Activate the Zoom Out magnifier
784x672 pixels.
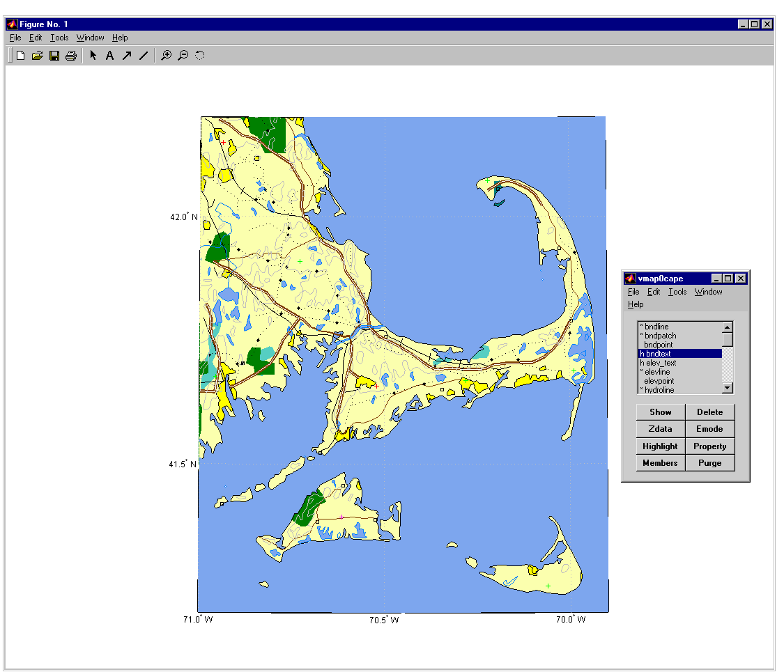coord(183,56)
